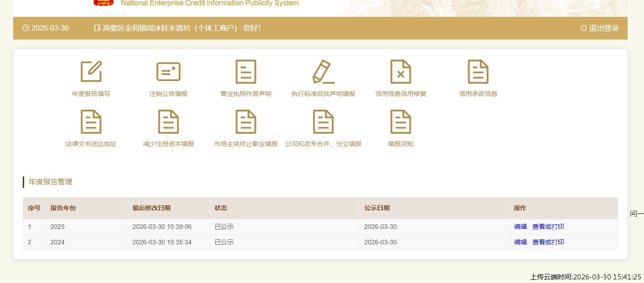This screenshot has width=644, height=283.
Task: Open the 营业执照作废声明 icon
Action: (246, 71)
